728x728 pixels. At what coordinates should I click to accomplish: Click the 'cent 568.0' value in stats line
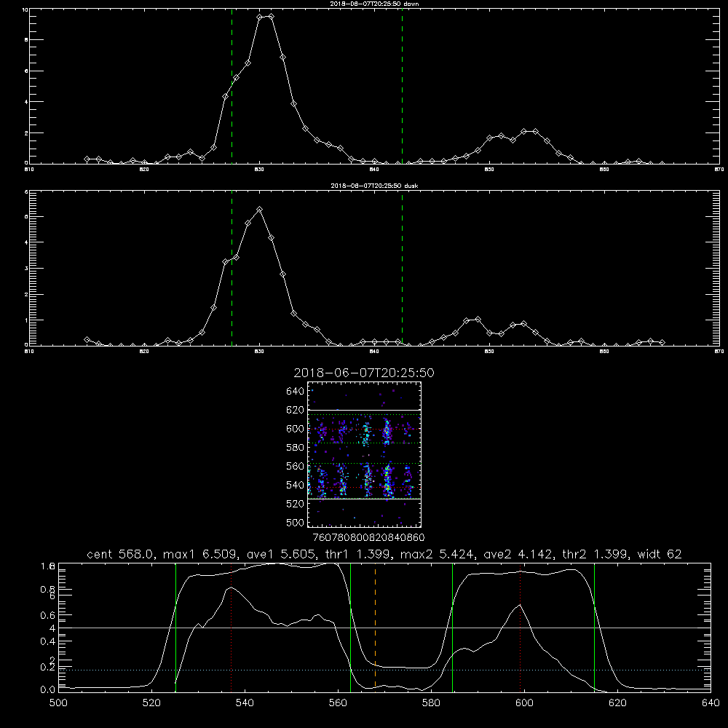(120, 554)
